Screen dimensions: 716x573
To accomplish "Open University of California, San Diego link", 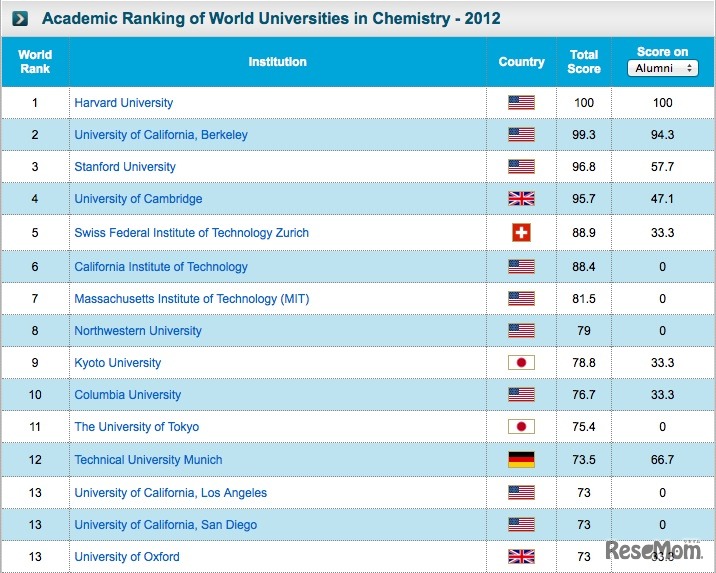I will (x=166, y=525).
